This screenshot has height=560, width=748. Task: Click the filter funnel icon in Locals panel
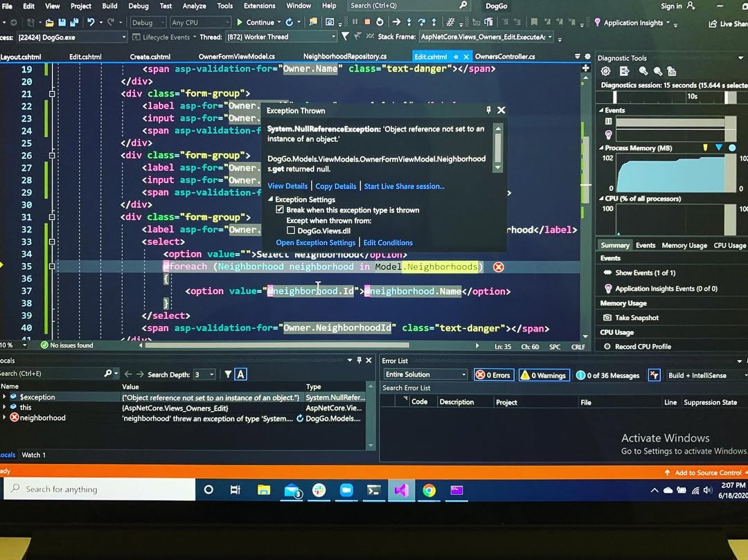pyautogui.click(x=228, y=374)
